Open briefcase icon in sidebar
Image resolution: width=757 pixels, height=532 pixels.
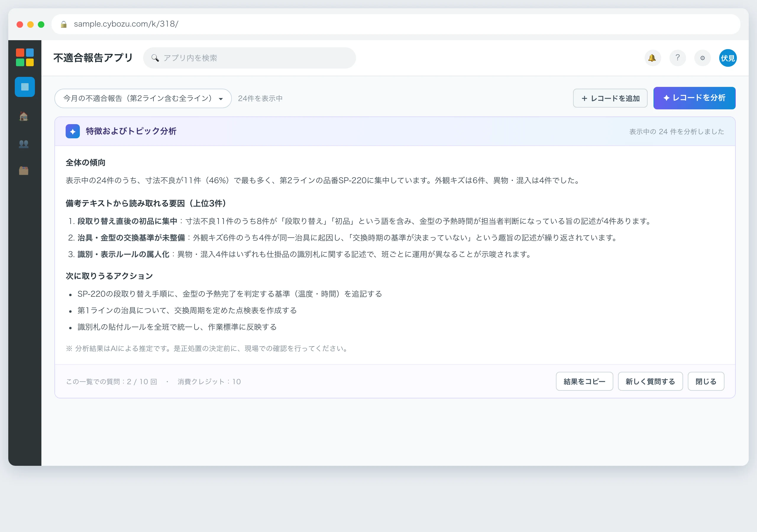[x=24, y=171]
